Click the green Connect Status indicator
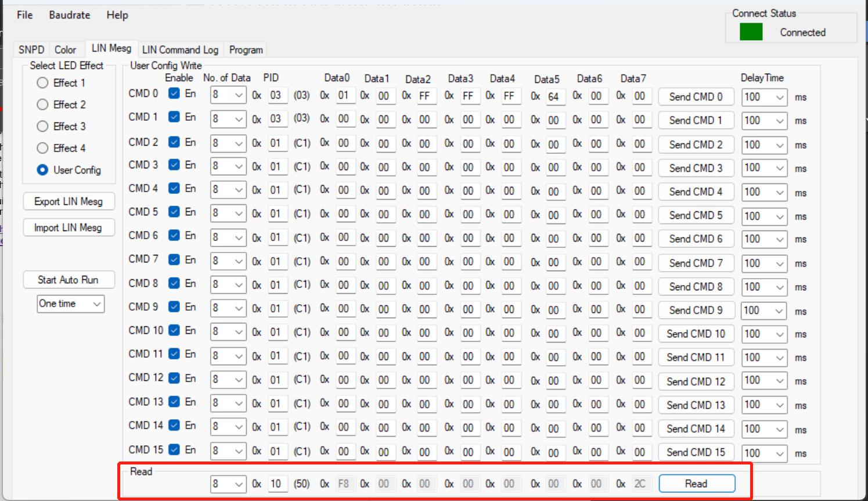 click(x=751, y=32)
